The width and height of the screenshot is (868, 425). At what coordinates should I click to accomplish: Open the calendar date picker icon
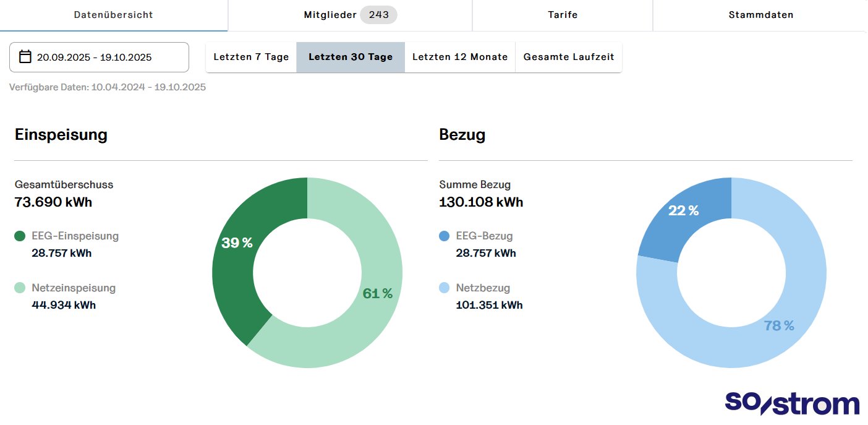[x=25, y=57]
